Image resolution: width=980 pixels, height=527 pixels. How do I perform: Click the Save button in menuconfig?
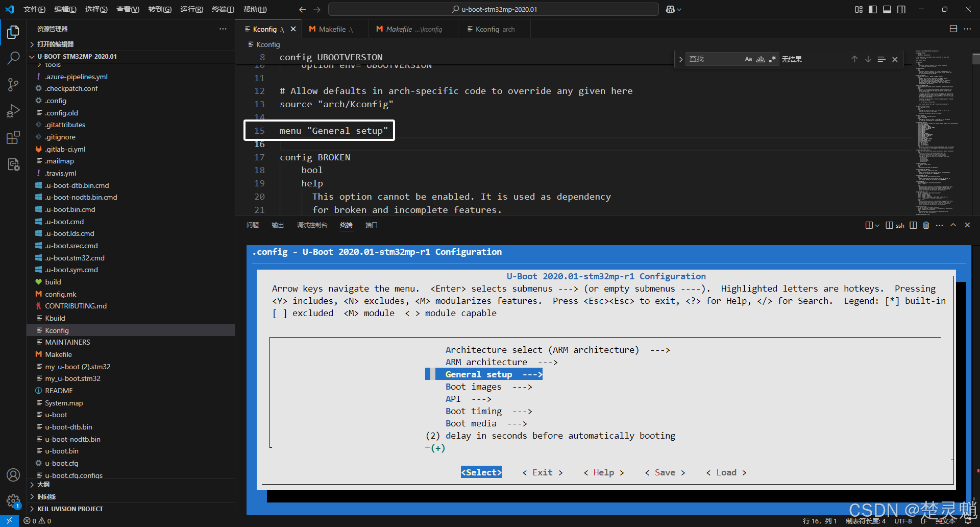coord(665,473)
